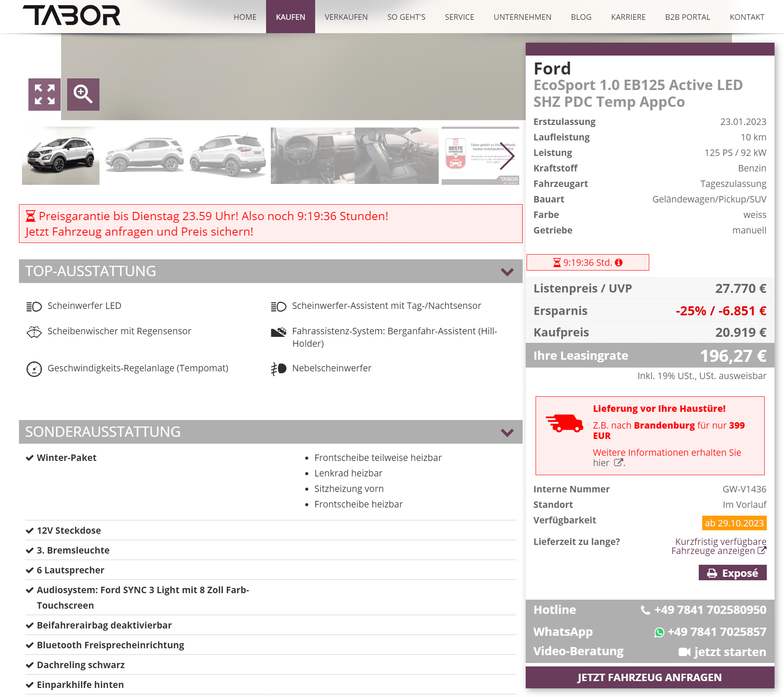This screenshot has width=784, height=697.
Task: Select the Beste Autohändler award thumbnail
Action: tap(480, 156)
